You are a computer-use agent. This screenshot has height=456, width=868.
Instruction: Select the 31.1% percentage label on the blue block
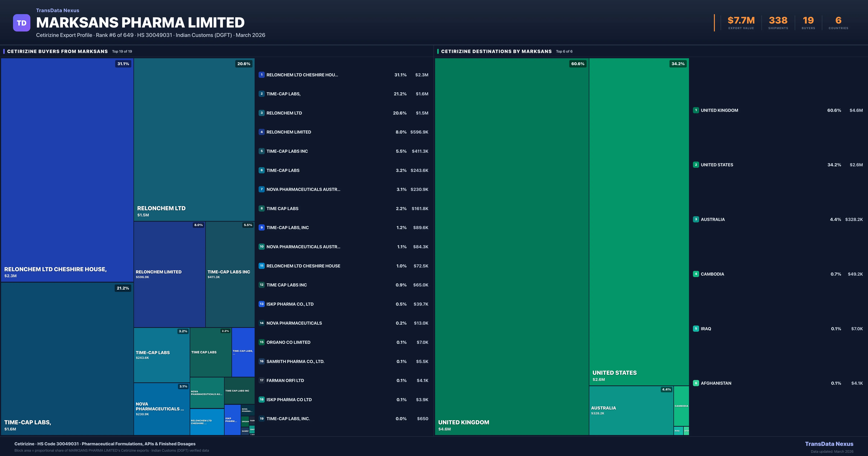coord(123,63)
